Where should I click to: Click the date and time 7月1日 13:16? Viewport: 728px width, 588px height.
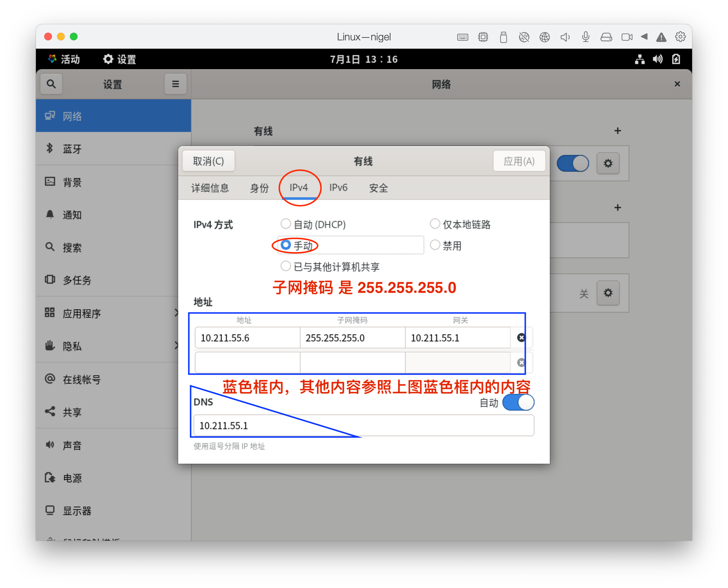point(364,59)
